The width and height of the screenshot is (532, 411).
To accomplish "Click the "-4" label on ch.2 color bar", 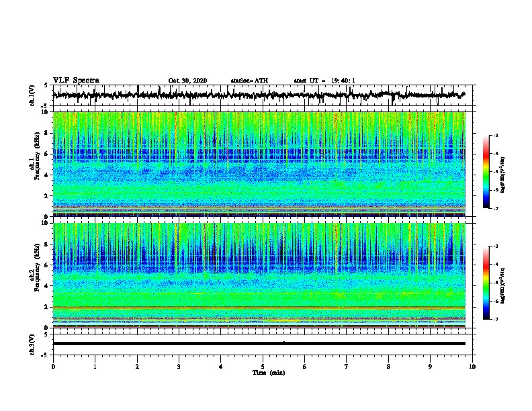I will pos(496,265).
